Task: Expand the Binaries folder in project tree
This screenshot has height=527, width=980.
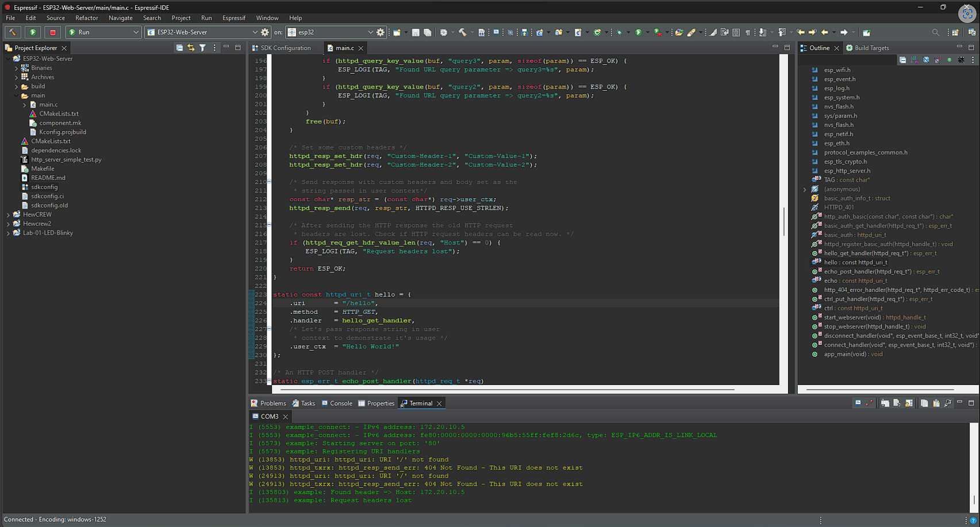Action: click(x=16, y=68)
